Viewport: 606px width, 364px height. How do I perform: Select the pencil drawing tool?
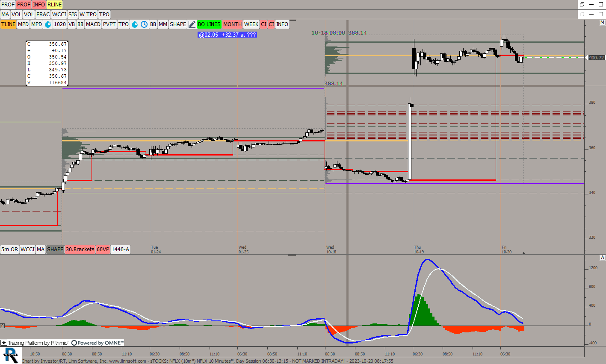(192, 24)
